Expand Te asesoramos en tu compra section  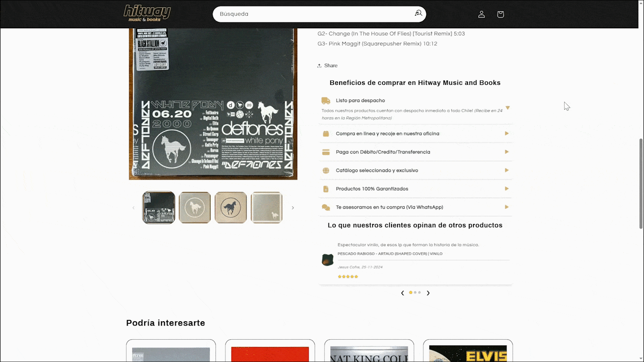click(x=507, y=207)
